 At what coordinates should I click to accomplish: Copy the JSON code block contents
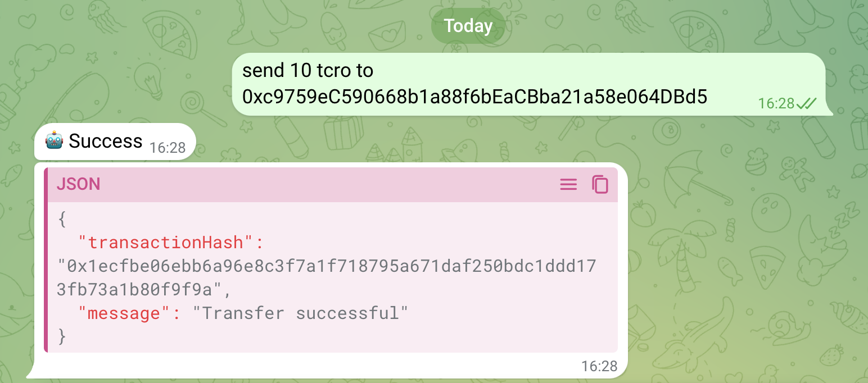click(600, 184)
